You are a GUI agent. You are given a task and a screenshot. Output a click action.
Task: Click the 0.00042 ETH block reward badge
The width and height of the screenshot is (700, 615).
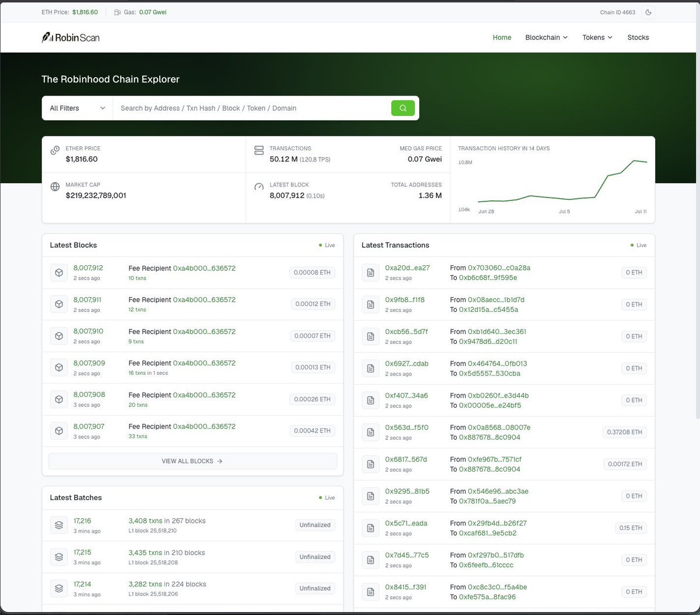(x=312, y=431)
